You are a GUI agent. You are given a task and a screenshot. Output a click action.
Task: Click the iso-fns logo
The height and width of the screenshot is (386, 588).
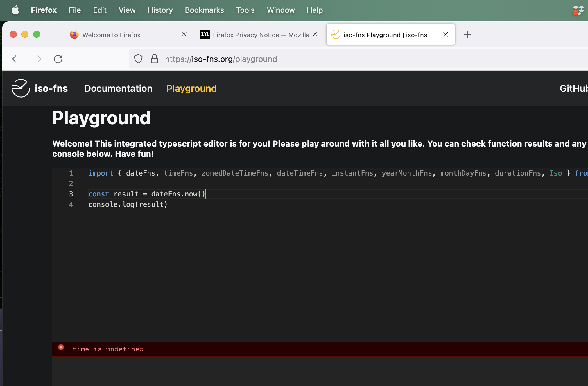click(x=21, y=88)
